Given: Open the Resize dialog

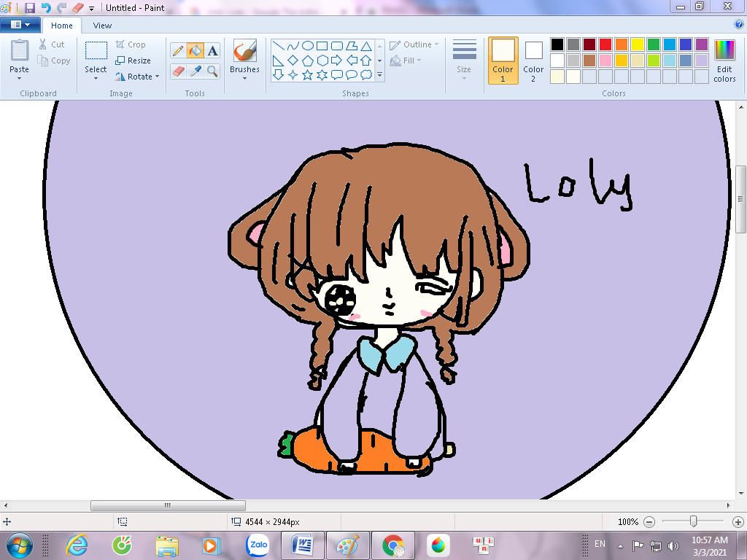Looking at the screenshot, I should click(133, 61).
